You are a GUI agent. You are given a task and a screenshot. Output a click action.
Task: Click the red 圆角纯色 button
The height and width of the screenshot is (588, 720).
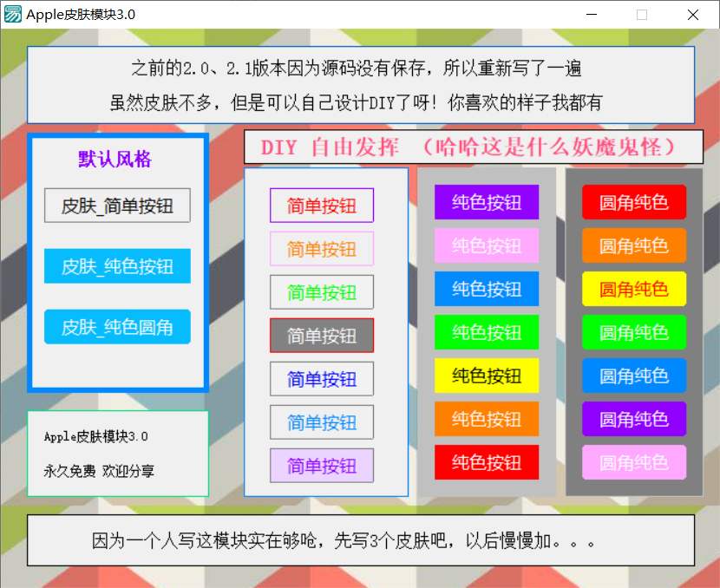[x=634, y=202]
